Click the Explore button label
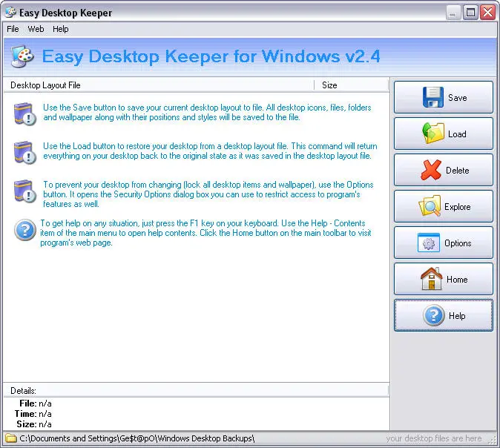Viewport: 500px width, 448px height. [457, 207]
